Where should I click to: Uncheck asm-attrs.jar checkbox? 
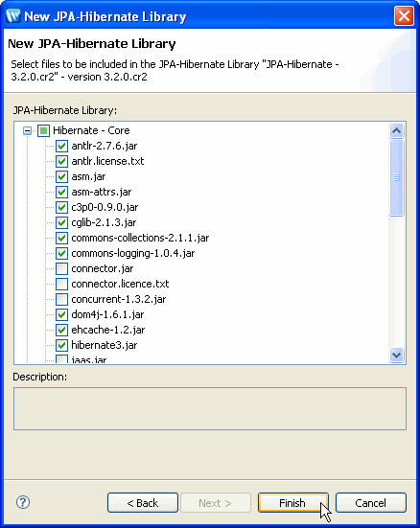(x=61, y=192)
